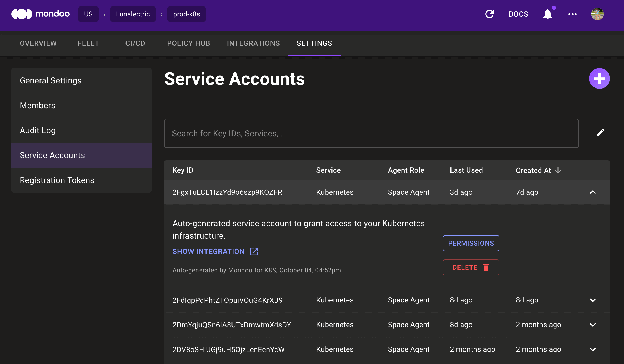The height and width of the screenshot is (364, 624).
Task: Open the notifications bell
Action: (x=547, y=14)
